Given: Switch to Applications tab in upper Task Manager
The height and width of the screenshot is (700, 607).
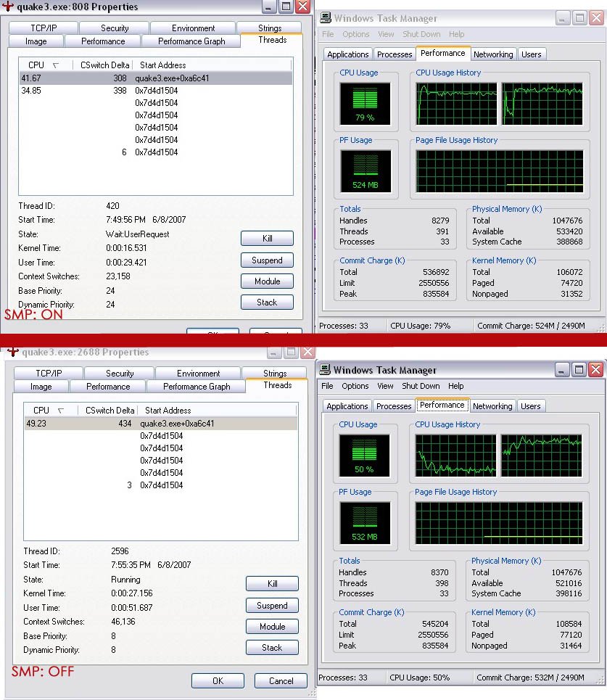Looking at the screenshot, I should click(347, 54).
